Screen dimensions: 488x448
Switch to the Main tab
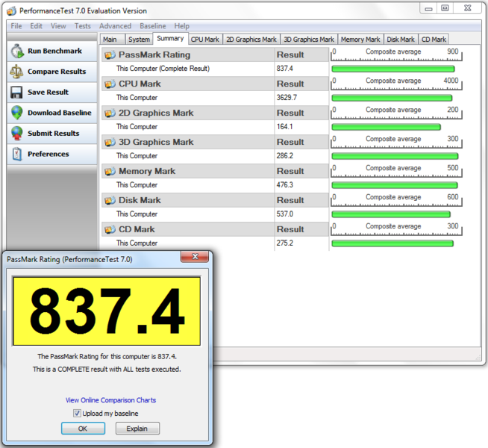click(x=112, y=40)
